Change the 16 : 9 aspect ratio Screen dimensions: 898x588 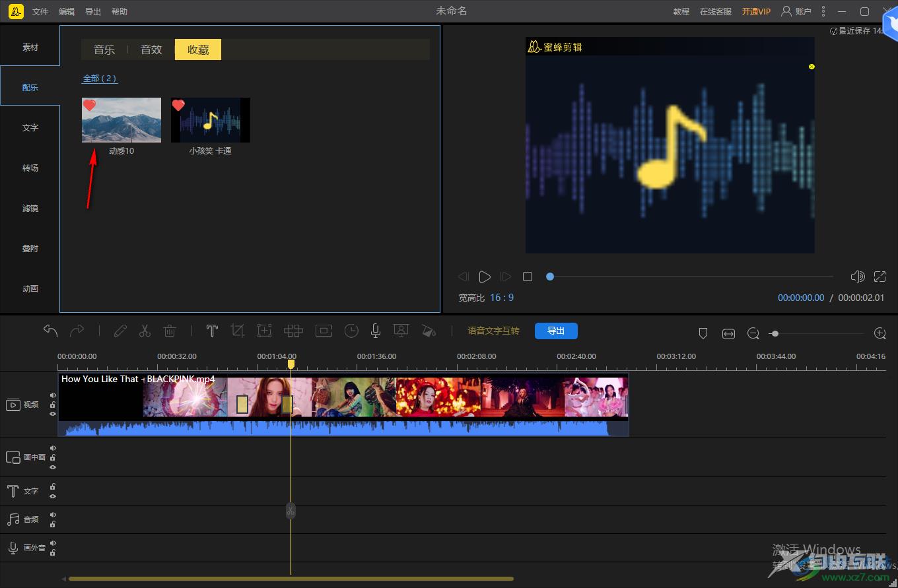coord(502,298)
